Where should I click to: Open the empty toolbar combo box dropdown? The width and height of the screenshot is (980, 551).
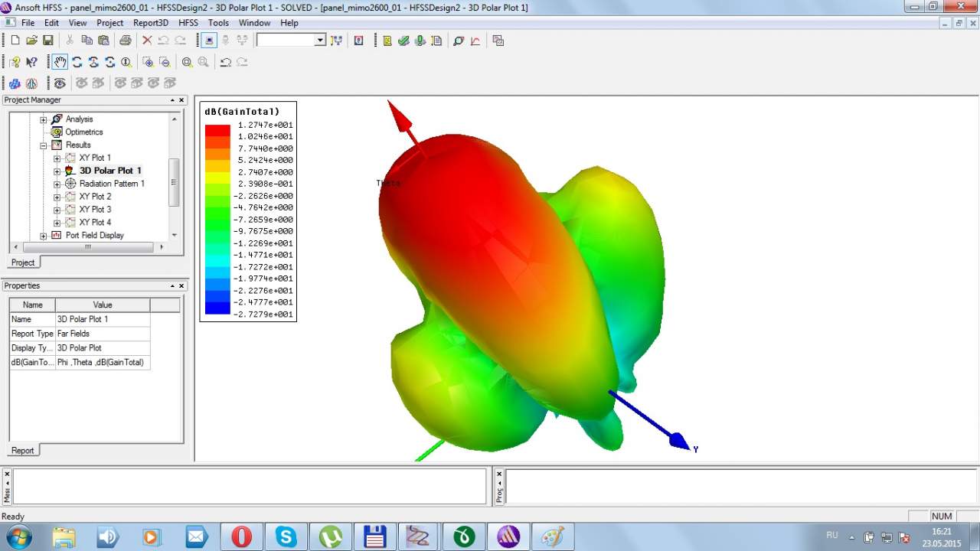point(320,41)
